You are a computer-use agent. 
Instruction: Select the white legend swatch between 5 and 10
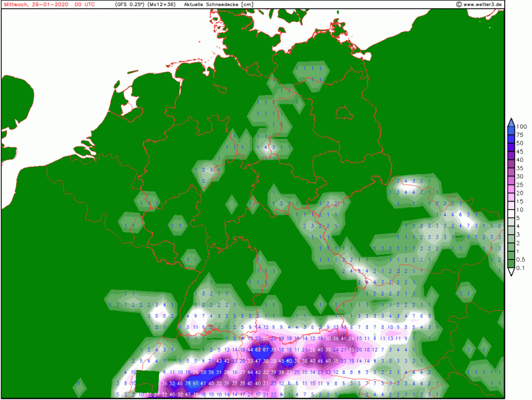coord(511,214)
